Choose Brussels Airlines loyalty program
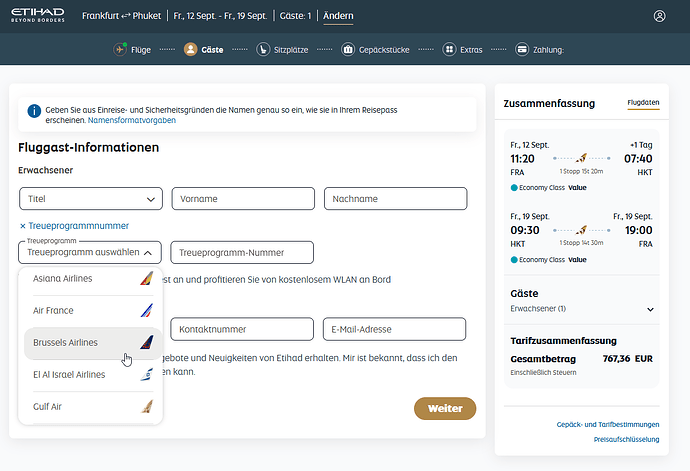Image resolution: width=690 pixels, height=471 pixels. click(93, 342)
